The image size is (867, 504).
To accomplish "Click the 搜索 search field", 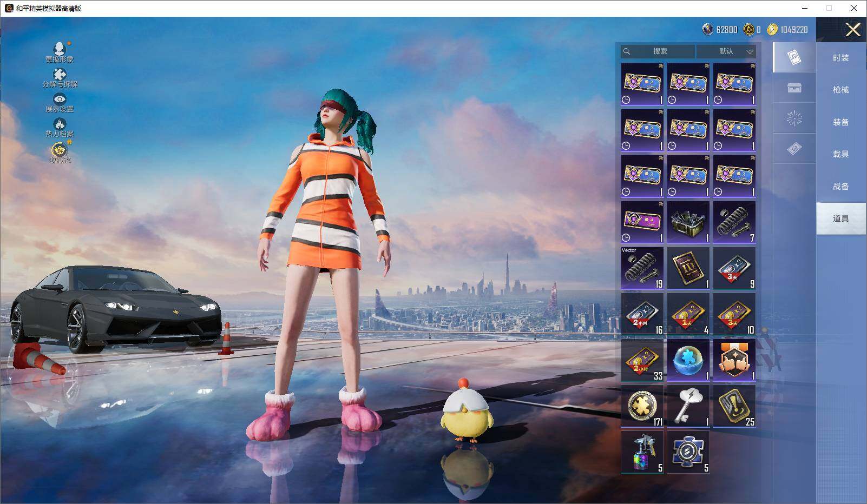I will [658, 51].
